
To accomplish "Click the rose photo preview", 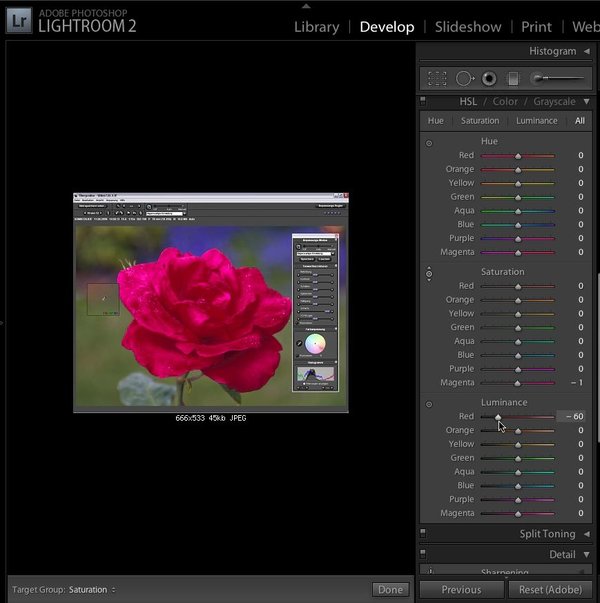I will click(211, 302).
